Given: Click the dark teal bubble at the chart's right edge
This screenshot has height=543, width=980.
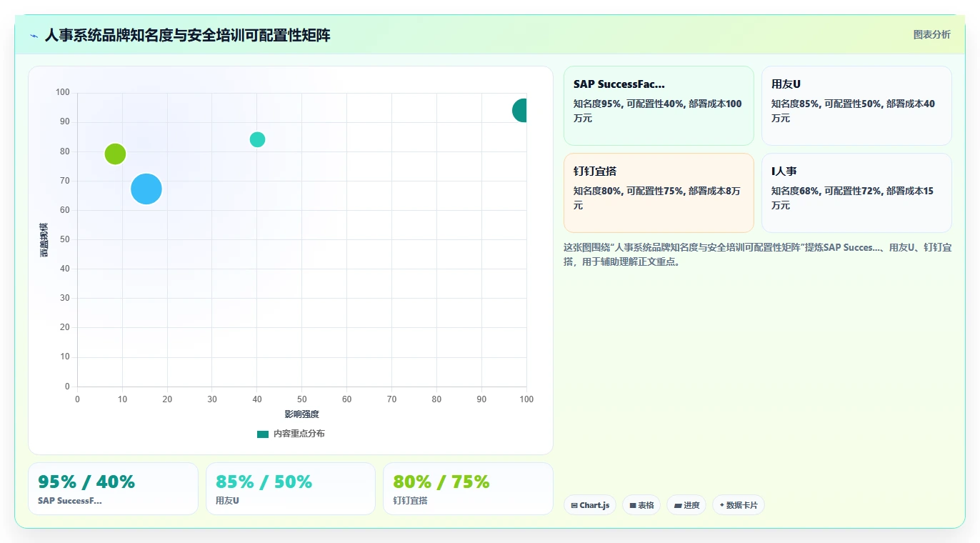Looking at the screenshot, I should point(520,110).
